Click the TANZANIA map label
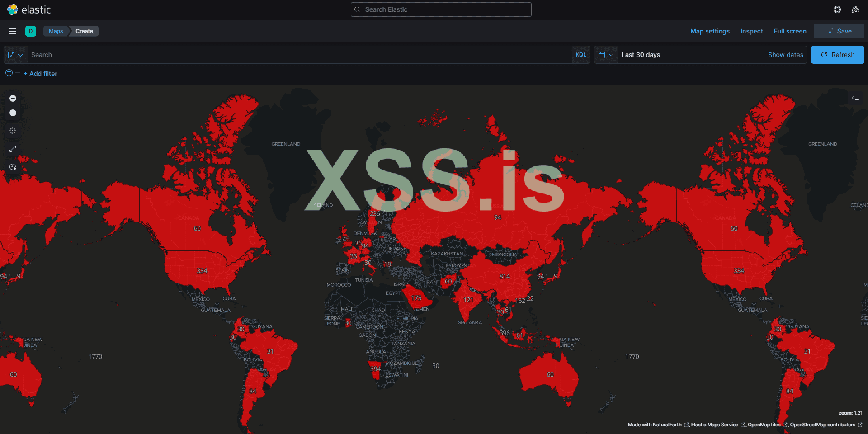Screen dimensions: 868x434 (x=403, y=344)
